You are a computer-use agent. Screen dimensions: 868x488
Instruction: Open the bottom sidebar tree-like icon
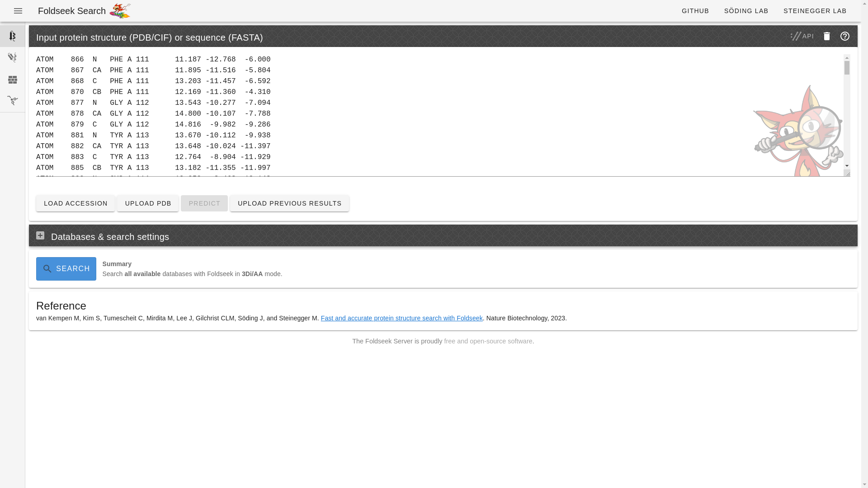(13, 101)
